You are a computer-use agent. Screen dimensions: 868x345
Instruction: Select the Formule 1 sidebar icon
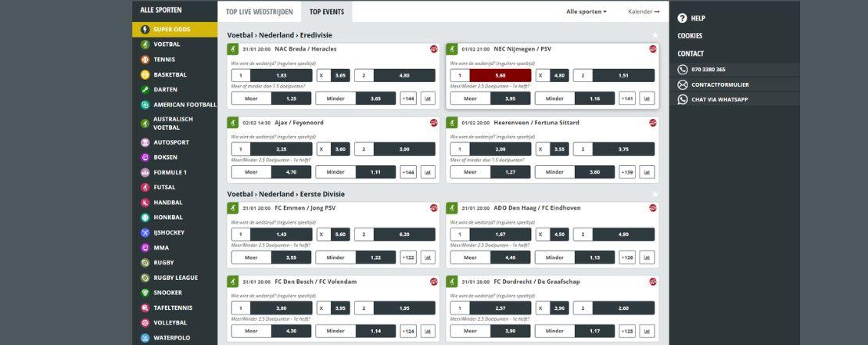pyautogui.click(x=145, y=172)
